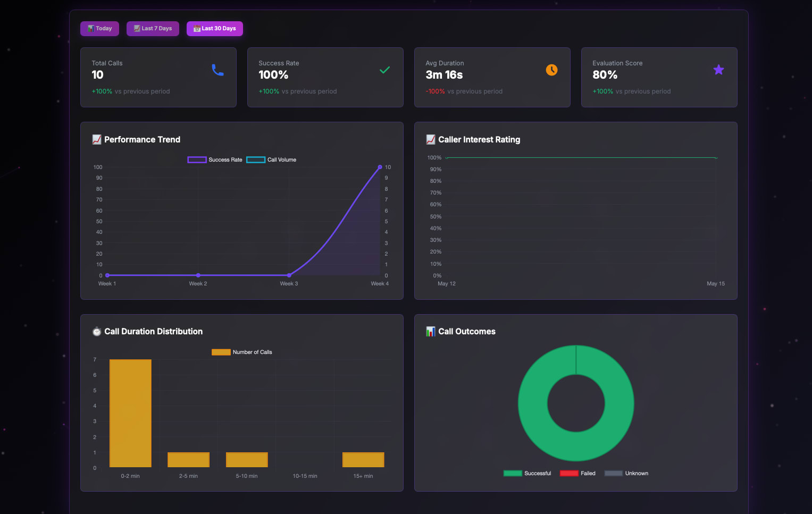Click the 5-10 min bar in duration chart
The width and height of the screenshot is (812, 514).
(x=247, y=460)
